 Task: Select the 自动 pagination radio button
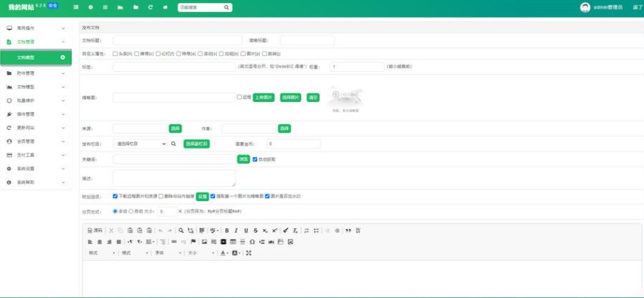click(131, 211)
